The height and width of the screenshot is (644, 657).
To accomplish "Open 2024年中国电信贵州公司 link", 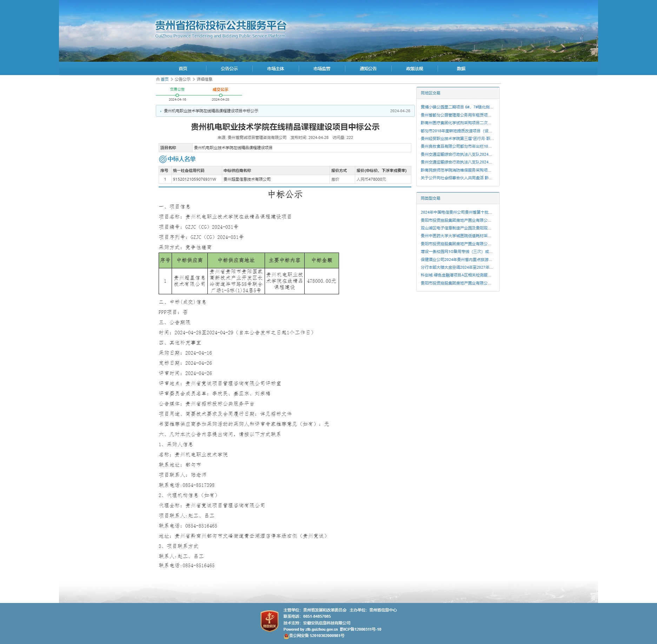I will [456, 212].
